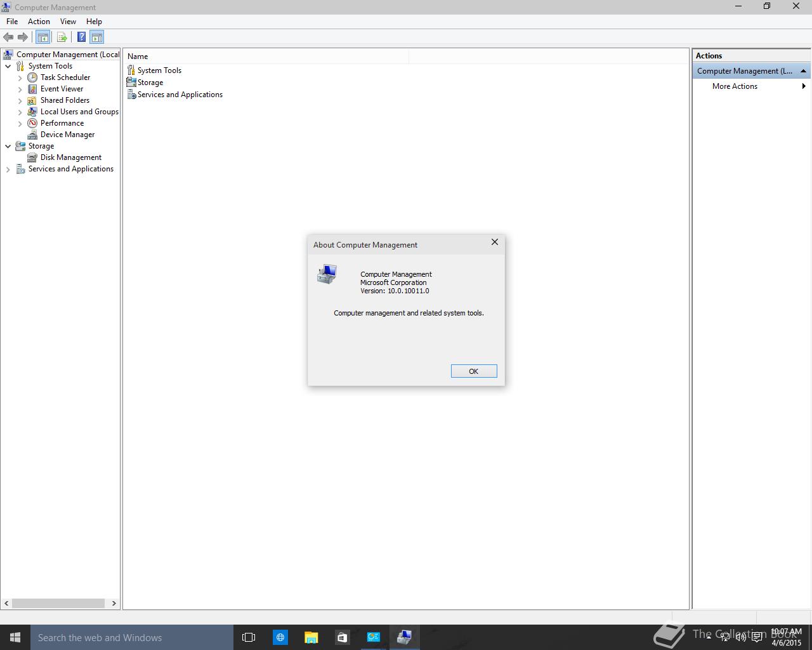Open the volume control in the system tray
Screen dimensions: 812x650
coord(740,637)
